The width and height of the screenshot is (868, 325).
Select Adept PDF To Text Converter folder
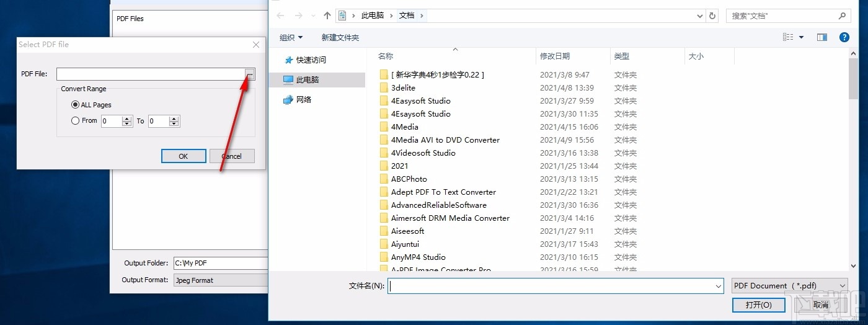pyautogui.click(x=443, y=192)
